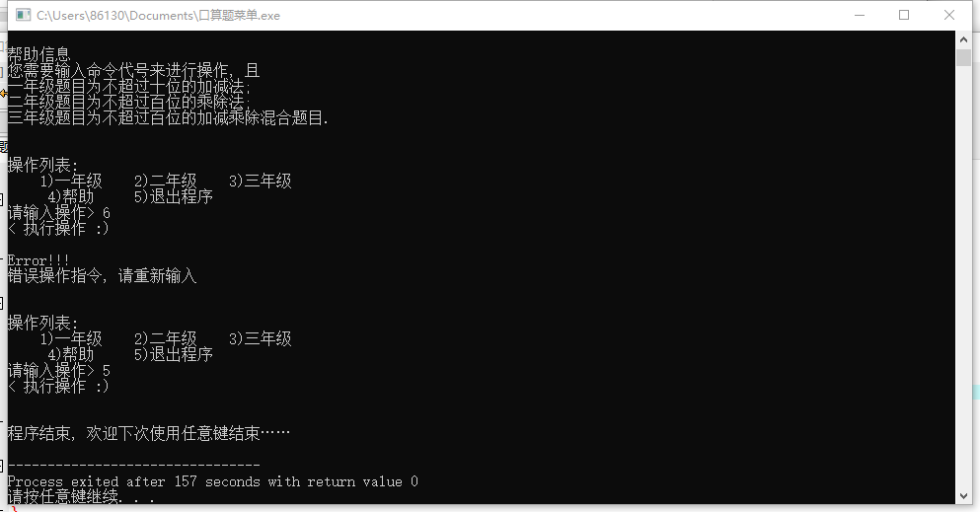Click the 请输入操作> 6 prompt line
980x512 pixels.
[59, 213]
